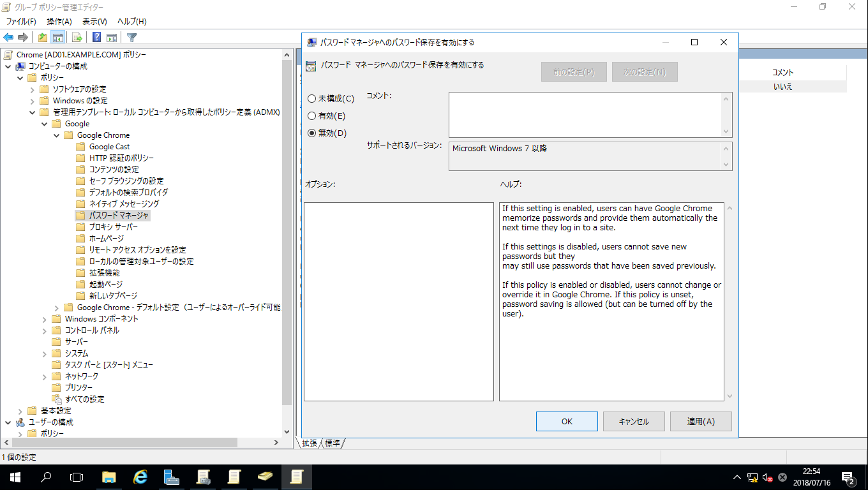Image resolution: width=868 pixels, height=490 pixels.
Task: Click the tree vertical scrollbar up arrow
Action: click(287, 54)
